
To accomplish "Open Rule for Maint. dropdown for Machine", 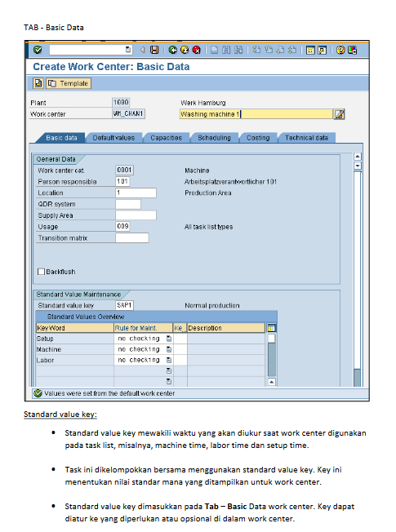I will [x=169, y=349].
